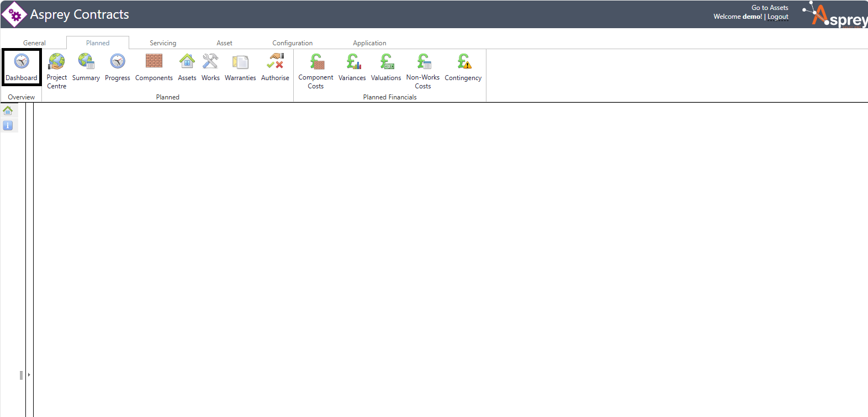Open the Warranties icon
The height and width of the screenshot is (417, 868).
coord(240,61)
